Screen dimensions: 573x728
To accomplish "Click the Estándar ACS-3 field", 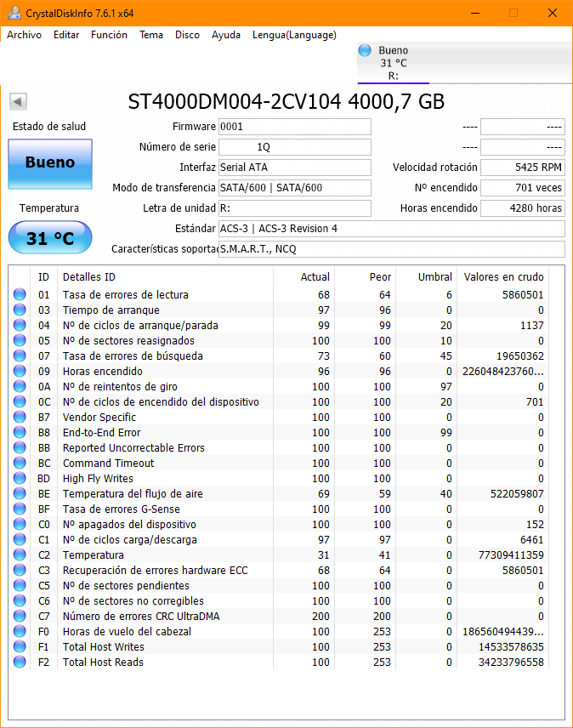I will click(392, 229).
